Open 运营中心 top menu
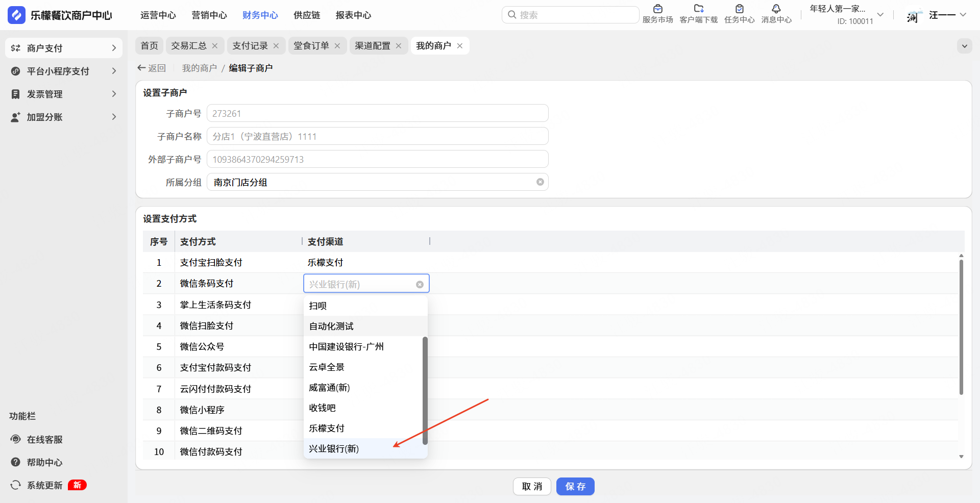 pyautogui.click(x=158, y=15)
